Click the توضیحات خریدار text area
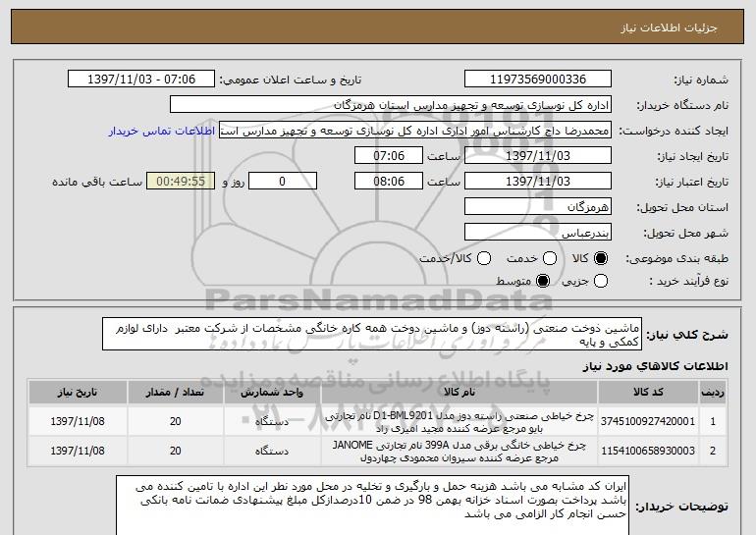Viewport: 756px width, 535px height. pos(372,506)
